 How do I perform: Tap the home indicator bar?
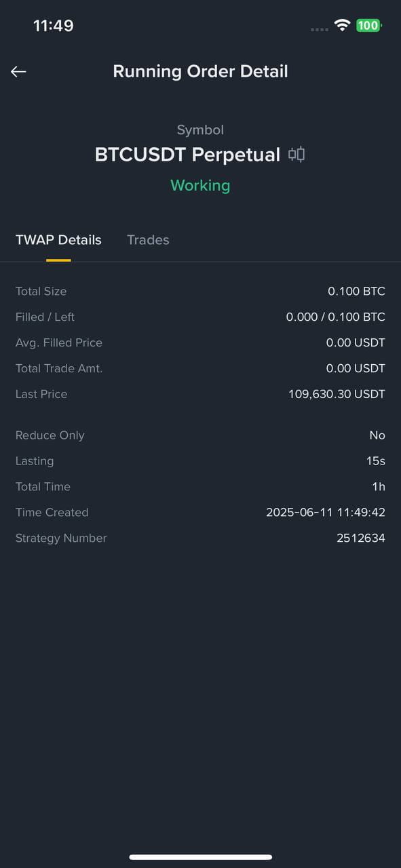[201, 857]
